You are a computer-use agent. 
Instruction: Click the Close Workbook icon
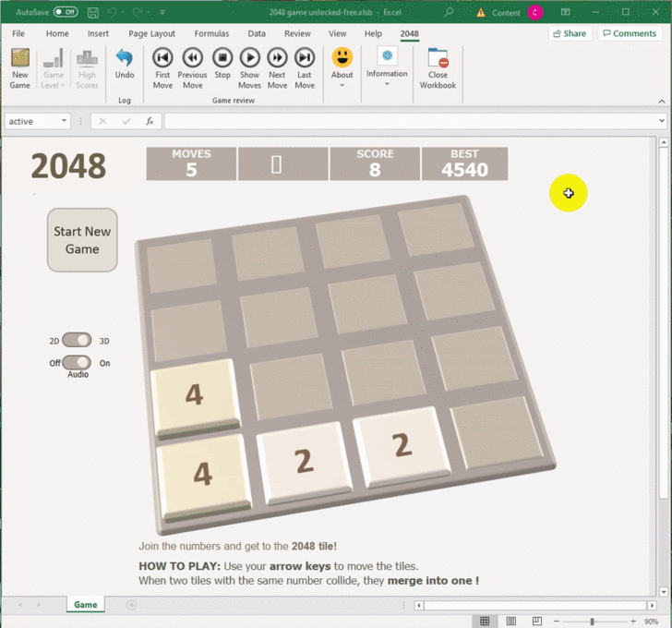coord(438,58)
